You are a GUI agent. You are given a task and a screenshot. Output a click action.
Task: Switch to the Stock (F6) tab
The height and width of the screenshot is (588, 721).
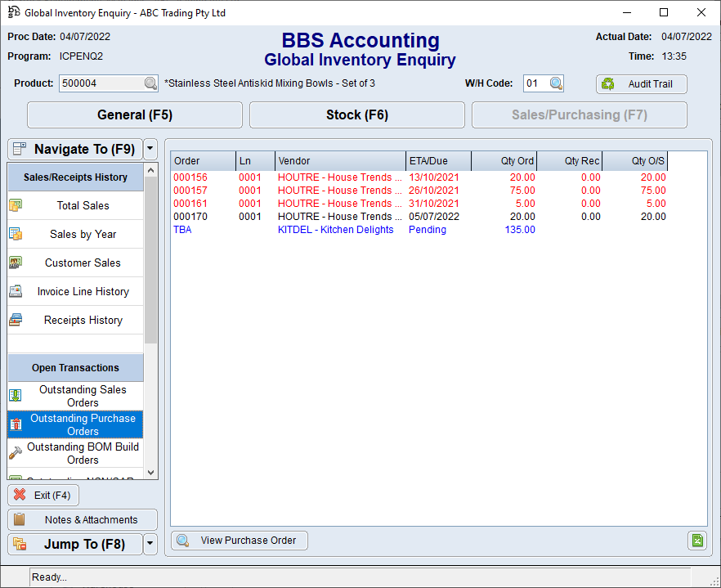coord(356,115)
